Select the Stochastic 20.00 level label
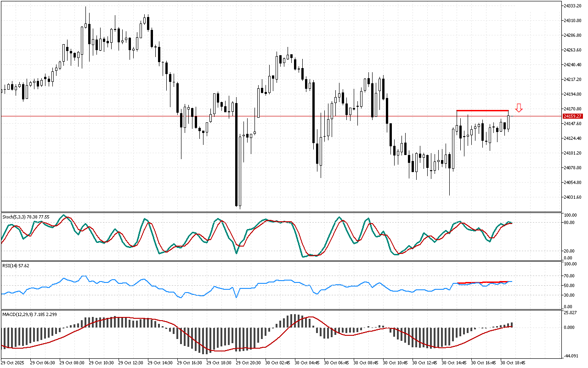Viewport: 588px width, 368px height. point(570,251)
